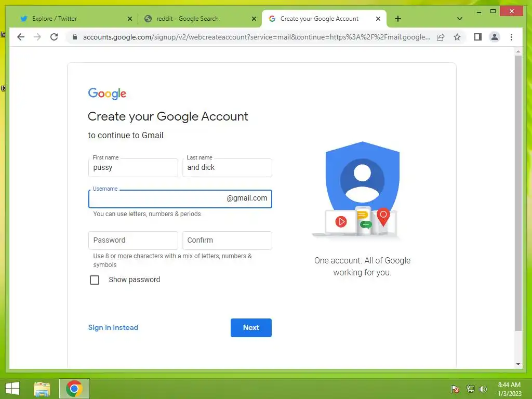Share this page using the share icon

click(441, 37)
